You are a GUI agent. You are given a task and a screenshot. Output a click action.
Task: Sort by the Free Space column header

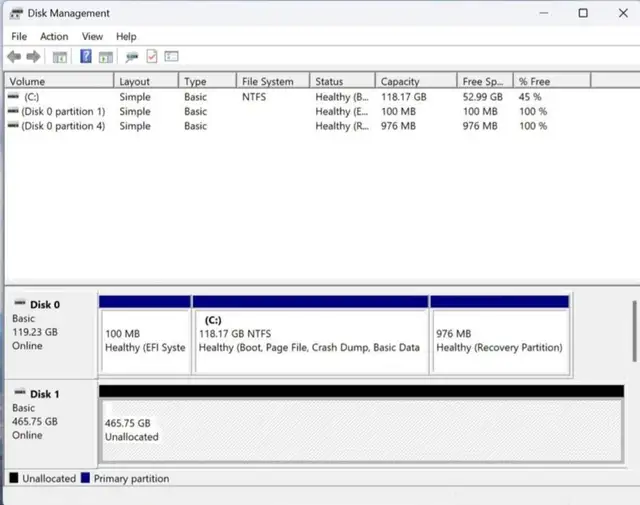[485, 81]
